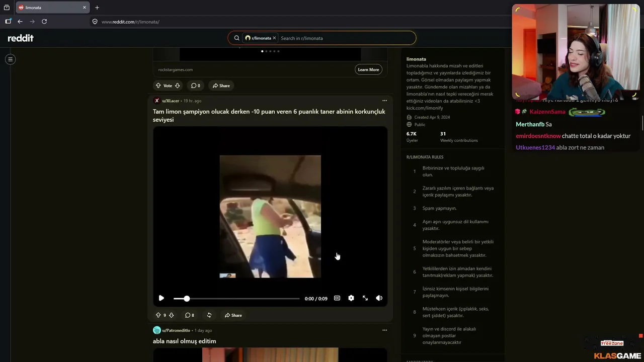Viewport: 644px width, 362px height.
Task: Click chat username KaizennSama
Action: (547, 112)
